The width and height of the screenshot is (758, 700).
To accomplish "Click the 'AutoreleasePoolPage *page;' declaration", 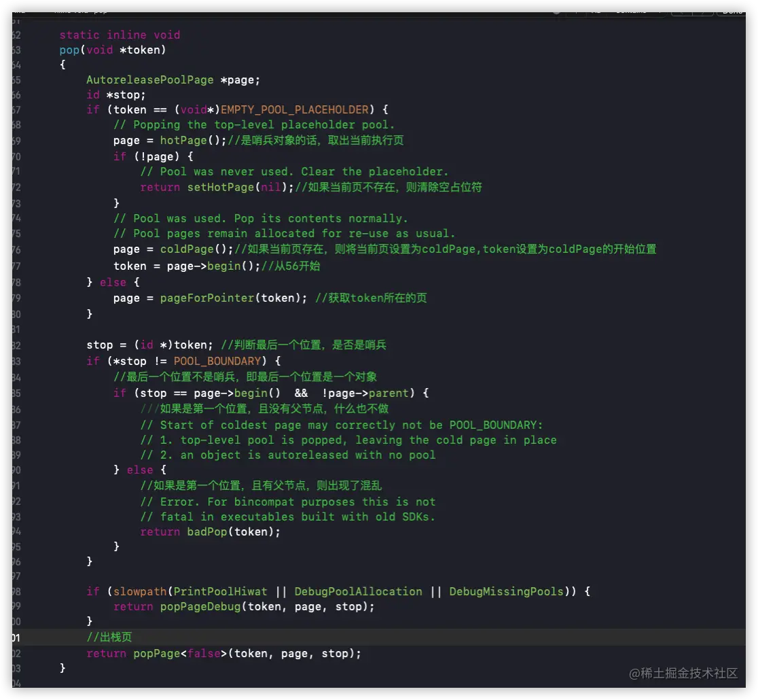I will 173,80.
